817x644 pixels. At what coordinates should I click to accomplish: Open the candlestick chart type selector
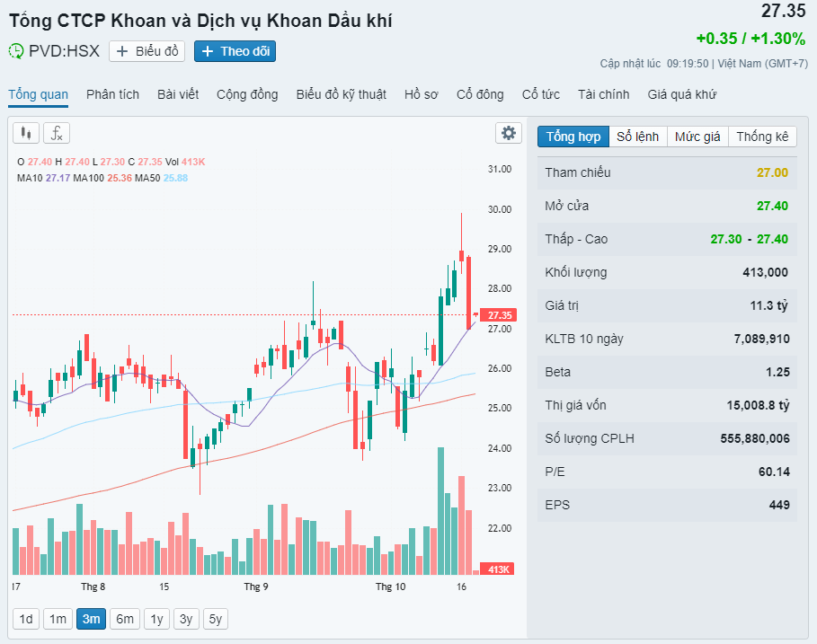click(26, 133)
